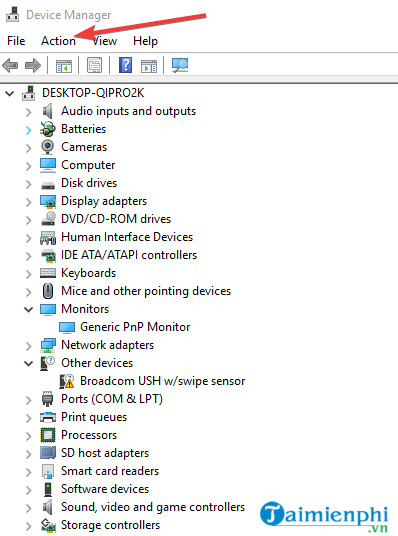Click the Show/Hide Action Pane toolbar icon
The height and width of the screenshot is (536, 398).
pos(149,65)
